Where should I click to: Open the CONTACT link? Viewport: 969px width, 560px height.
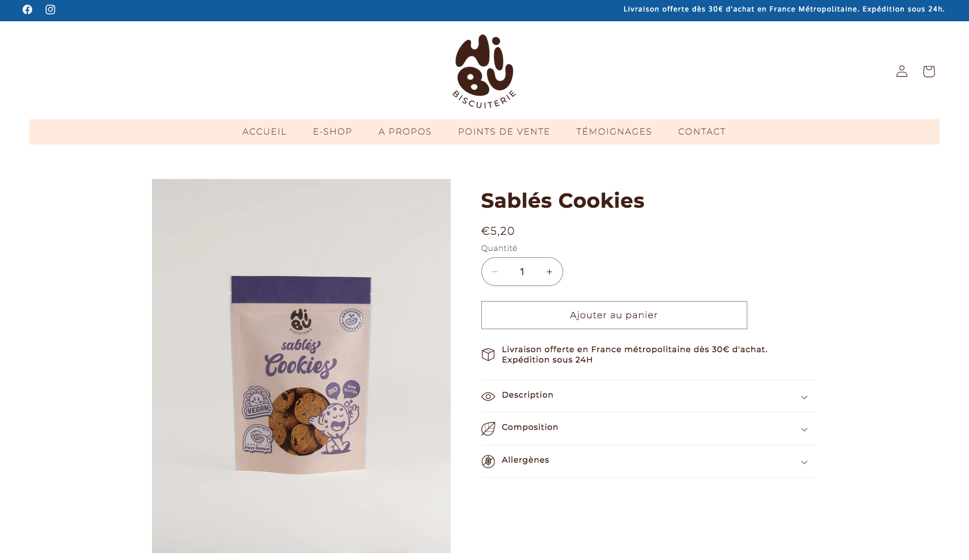(x=702, y=132)
